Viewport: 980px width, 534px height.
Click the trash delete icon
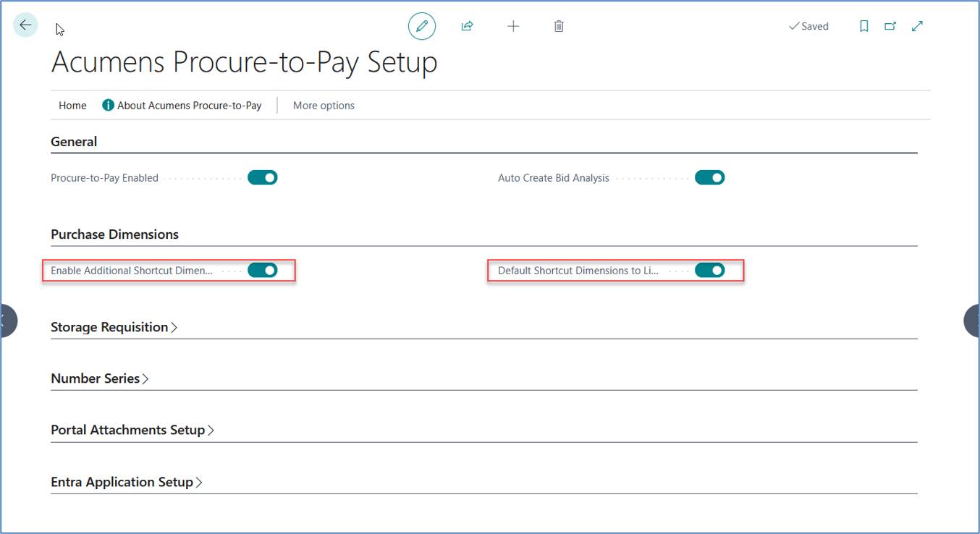click(559, 26)
